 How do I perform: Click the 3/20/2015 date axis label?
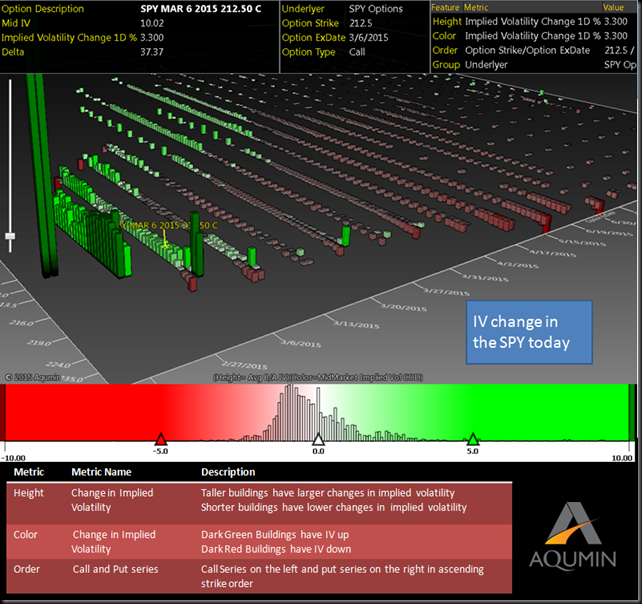point(403,307)
